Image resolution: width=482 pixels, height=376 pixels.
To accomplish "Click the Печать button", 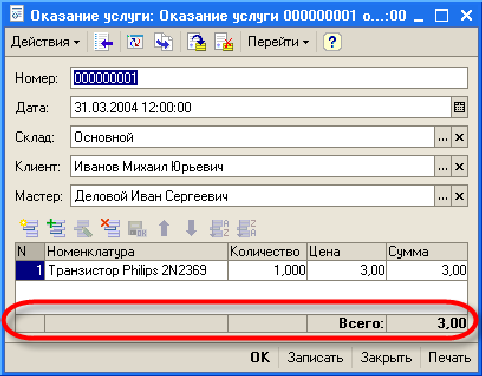I will tap(449, 357).
